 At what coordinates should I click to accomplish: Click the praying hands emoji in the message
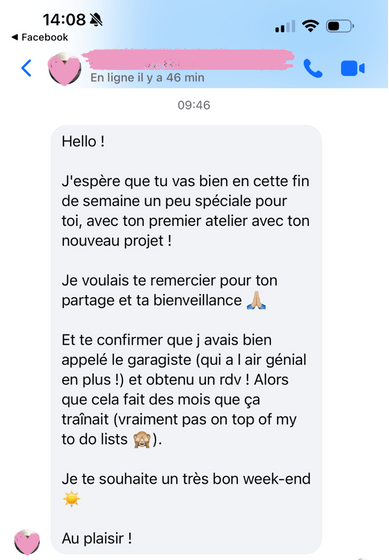[x=256, y=300]
